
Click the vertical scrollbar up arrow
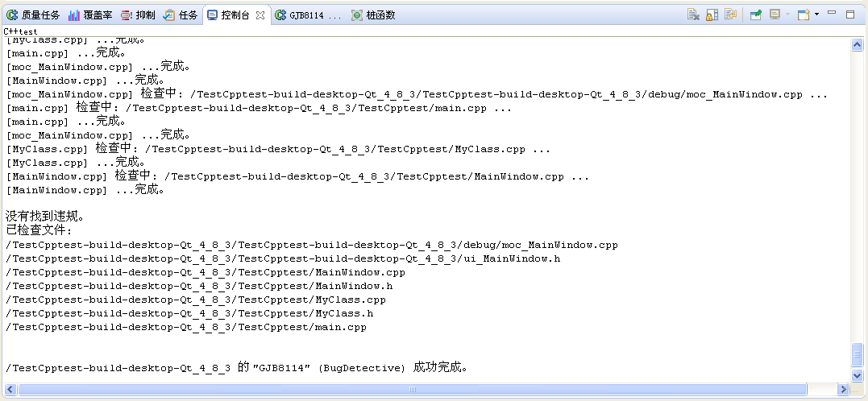[x=857, y=45]
